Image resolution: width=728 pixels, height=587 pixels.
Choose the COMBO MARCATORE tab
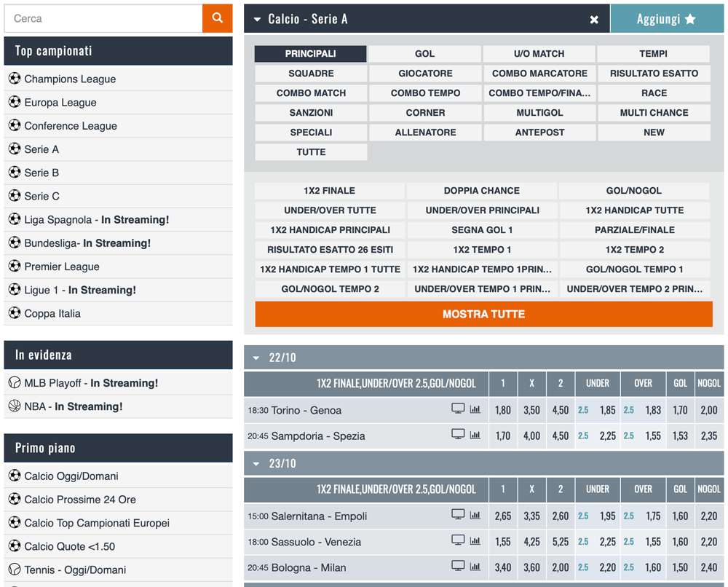coord(539,74)
